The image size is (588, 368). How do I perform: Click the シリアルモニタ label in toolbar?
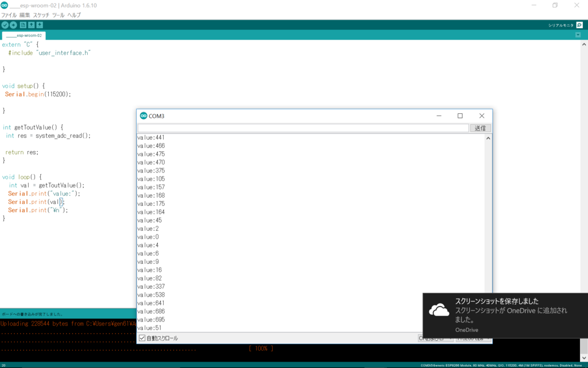[x=560, y=25]
